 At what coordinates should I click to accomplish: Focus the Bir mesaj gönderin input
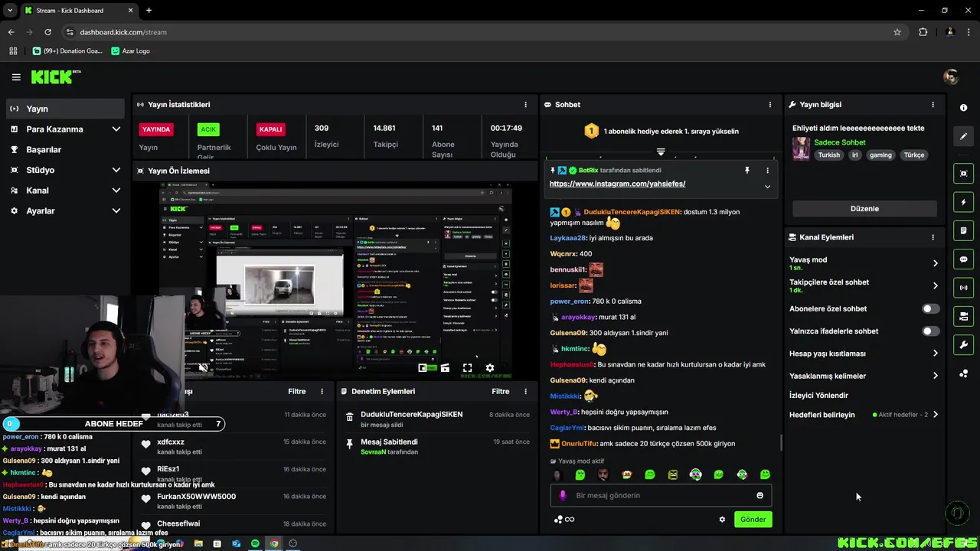click(661, 495)
